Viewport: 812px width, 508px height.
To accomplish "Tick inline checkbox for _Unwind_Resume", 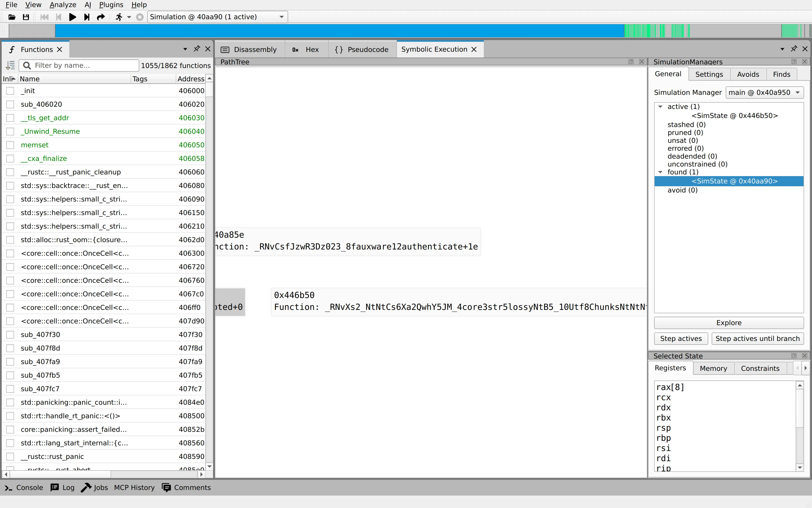I will click(10, 131).
